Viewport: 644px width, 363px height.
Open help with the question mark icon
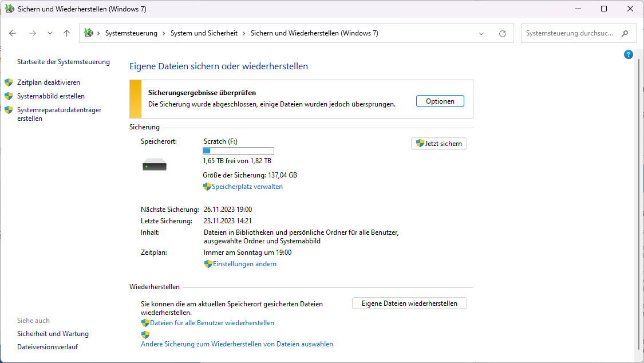628,54
